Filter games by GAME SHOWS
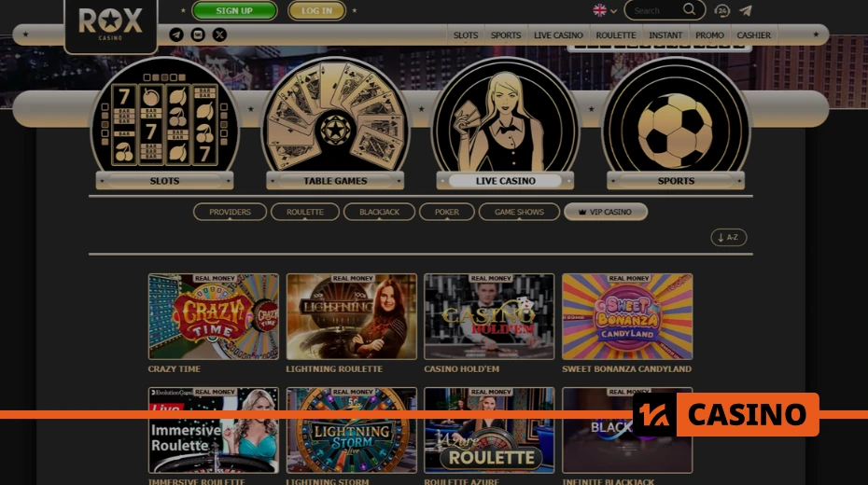 coord(519,212)
